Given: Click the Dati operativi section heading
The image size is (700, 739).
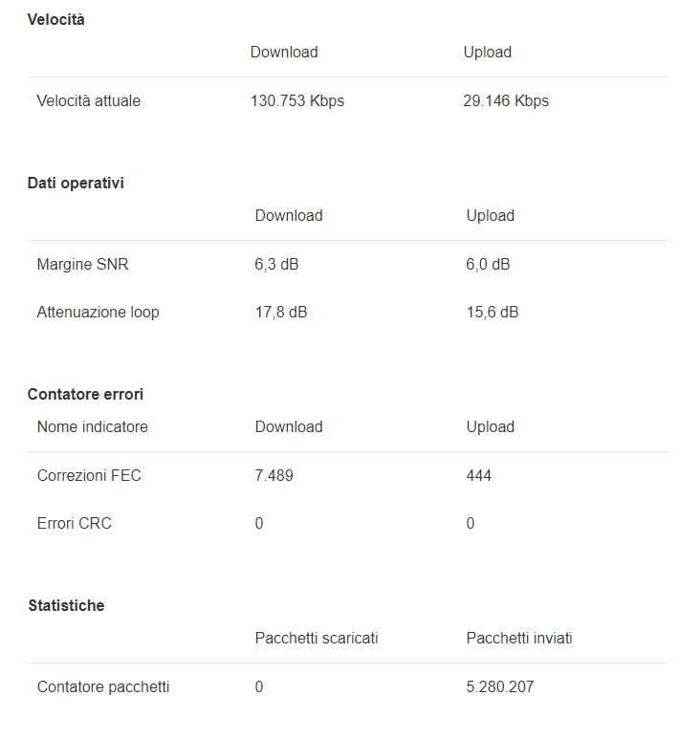Looking at the screenshot, I should [76, 183].
